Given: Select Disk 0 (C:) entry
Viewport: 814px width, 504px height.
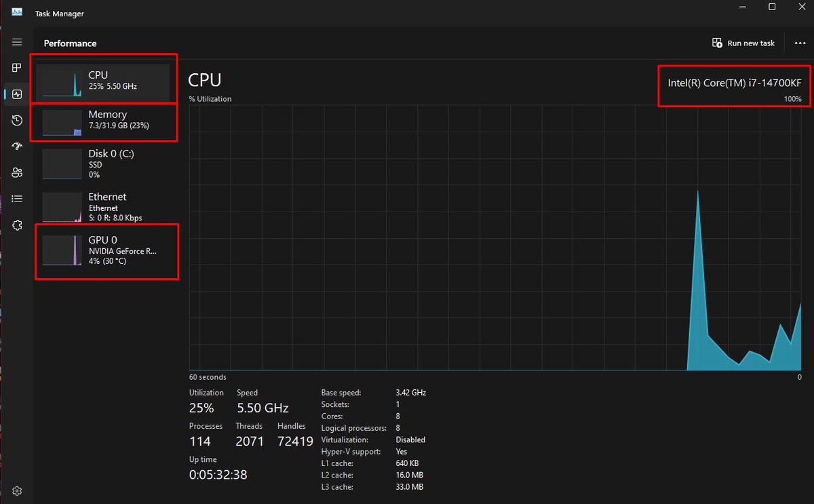Looking at the screenshot, I should (102, 163).
